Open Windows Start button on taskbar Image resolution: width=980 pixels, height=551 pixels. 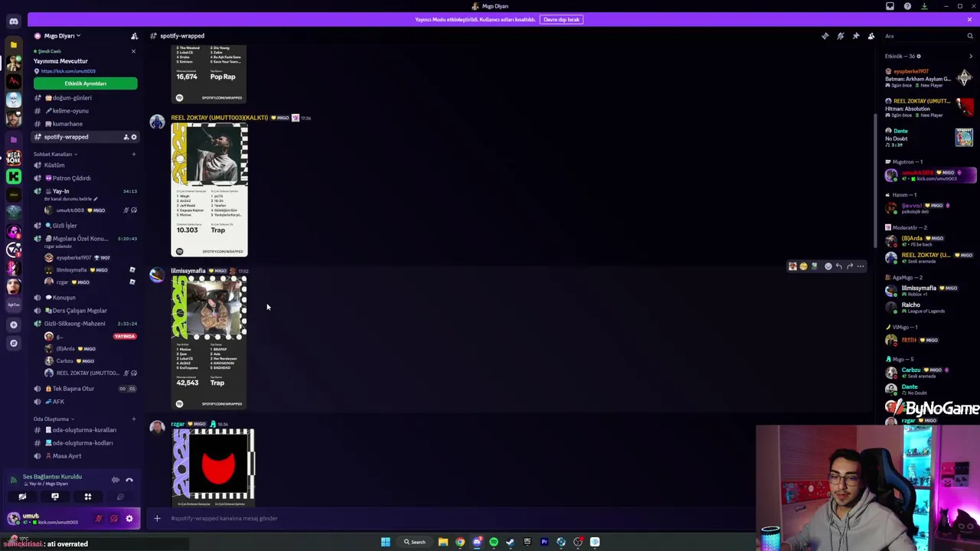tap(386, 542)
